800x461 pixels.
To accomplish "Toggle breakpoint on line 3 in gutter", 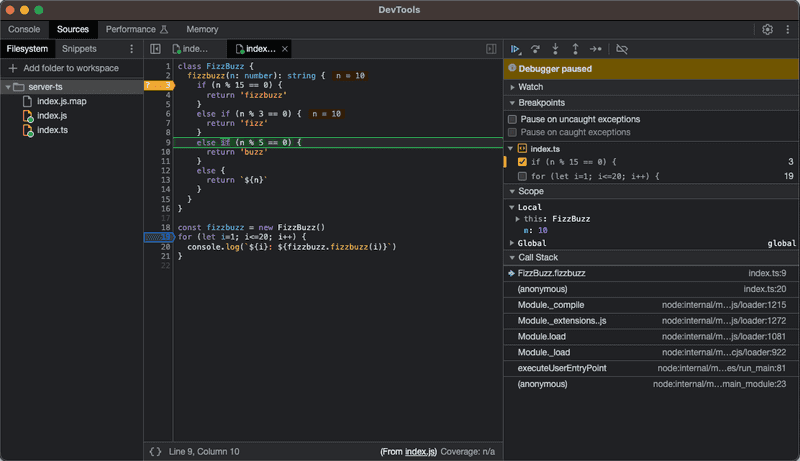I will tap(159, 85).
